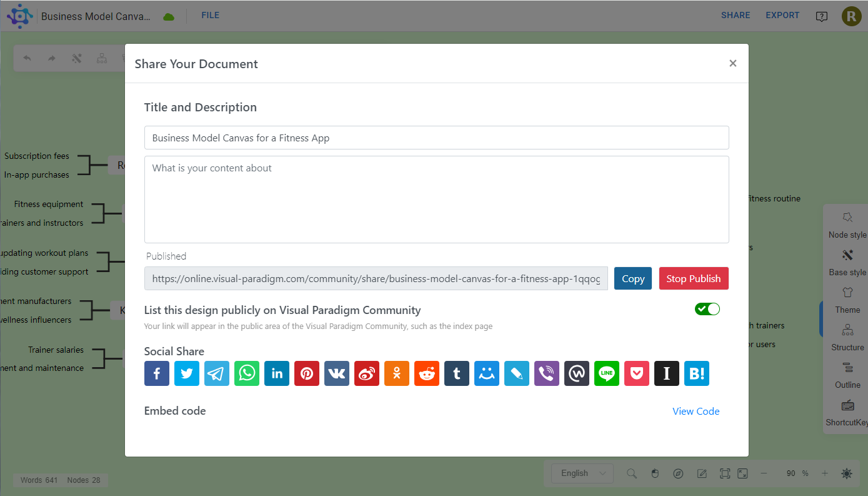Click the Copy link button
Viewport: 868px width, 496px height.
tap(633, 279)
